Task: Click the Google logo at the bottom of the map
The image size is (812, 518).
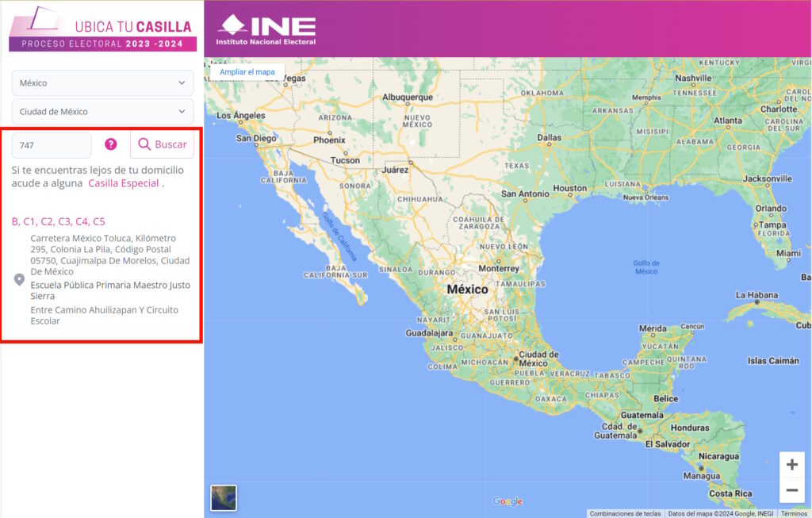Action: [x=507, y=501]
